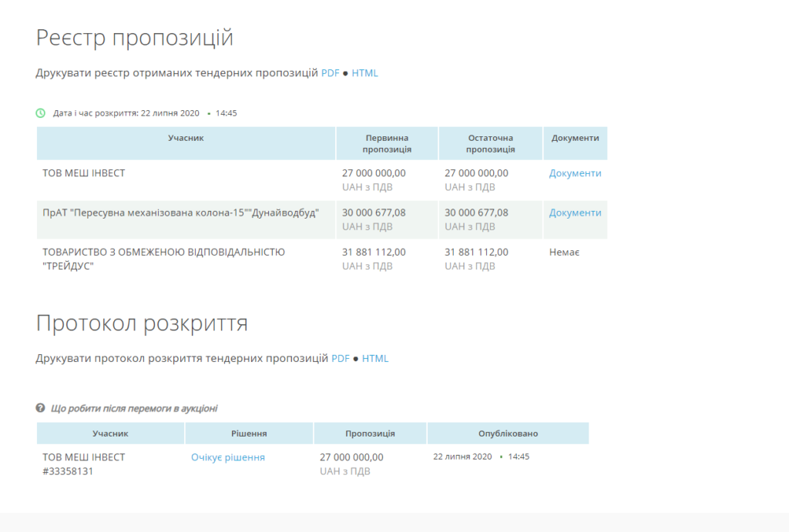Select ТОВ МЕШ ІНВЕСТ #33358131 in protocol table
Viewport: 789px width, 532px height.
[83, 464]
